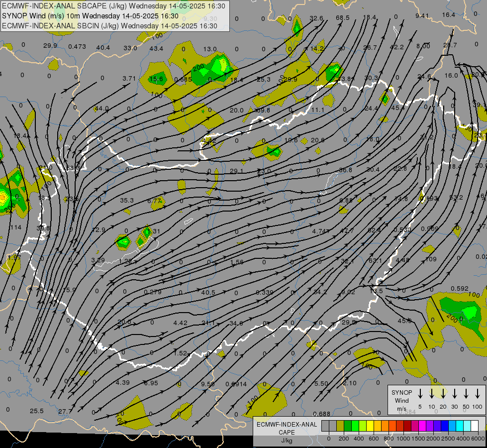Select the magenta swatch in CAPE legend
The height and width of the screenshot is (448, 487).
(422, 426)
